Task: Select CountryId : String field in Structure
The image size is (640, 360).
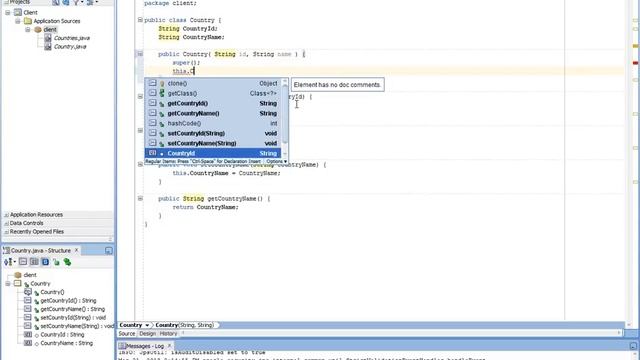Action: [x=62, y=335]
